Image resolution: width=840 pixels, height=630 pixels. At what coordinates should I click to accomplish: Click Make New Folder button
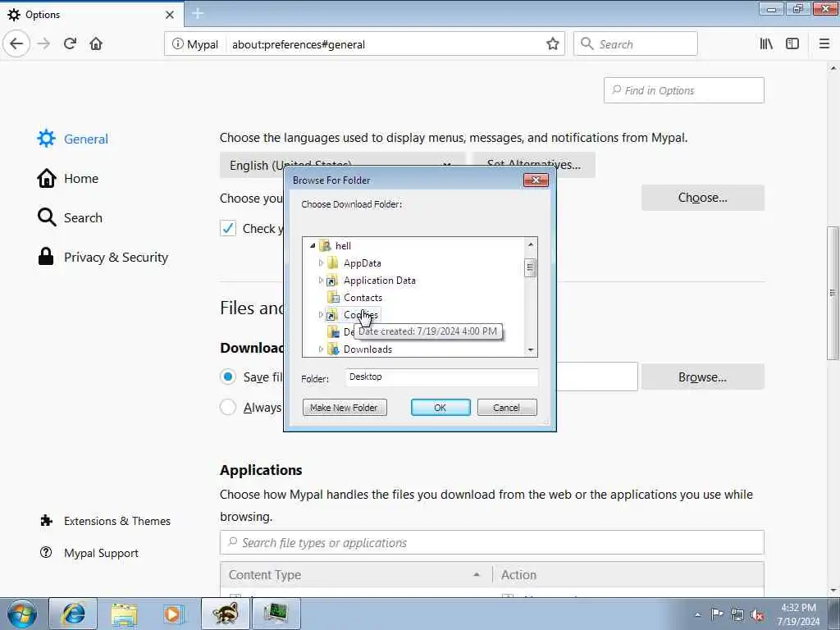click(345, 408)
